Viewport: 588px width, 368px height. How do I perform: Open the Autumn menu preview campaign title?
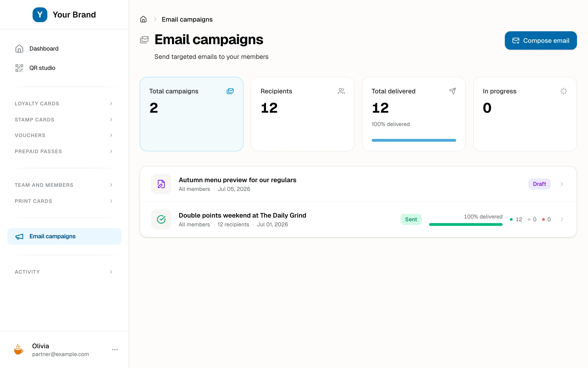[x=237, y=180]
